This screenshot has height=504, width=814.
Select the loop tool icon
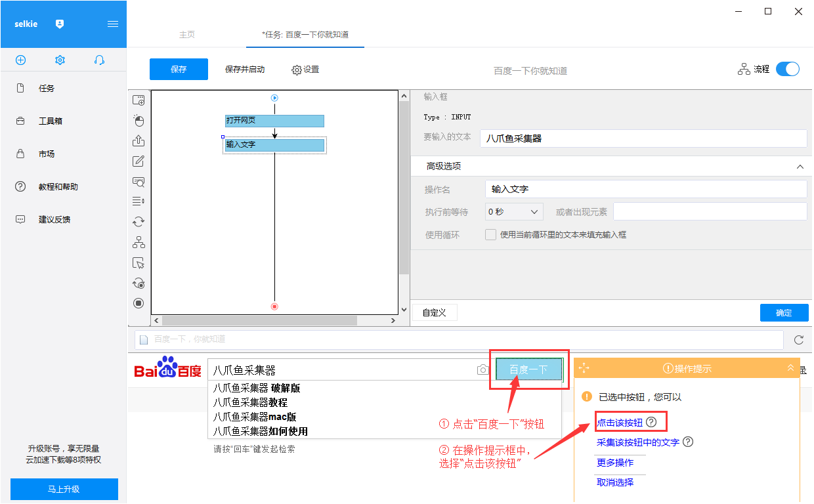(139, 222)
